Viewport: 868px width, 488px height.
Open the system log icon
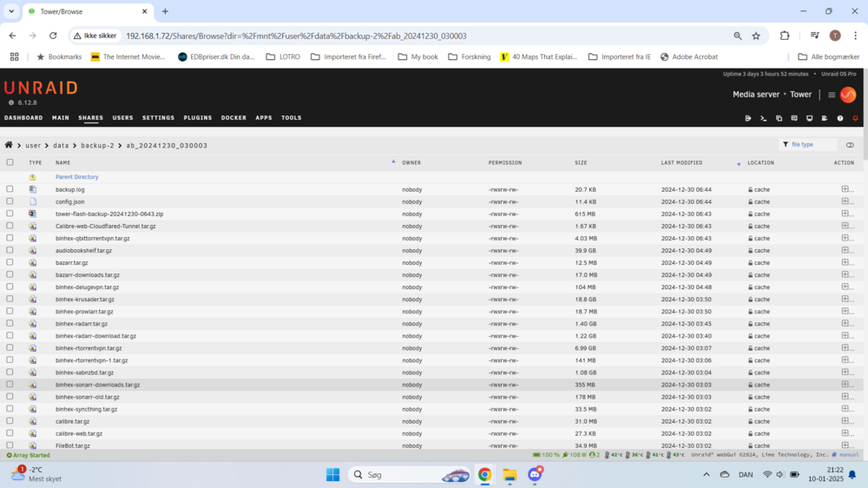click(825, 118)
